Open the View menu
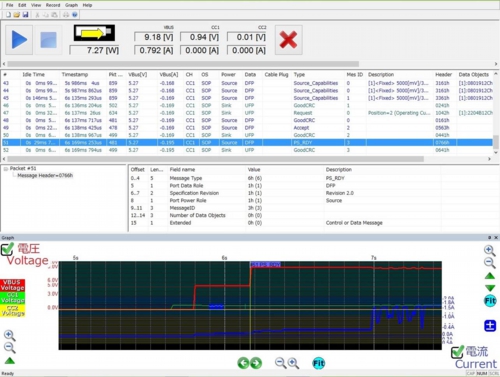The image size is (500, 377). pos(36,5)
